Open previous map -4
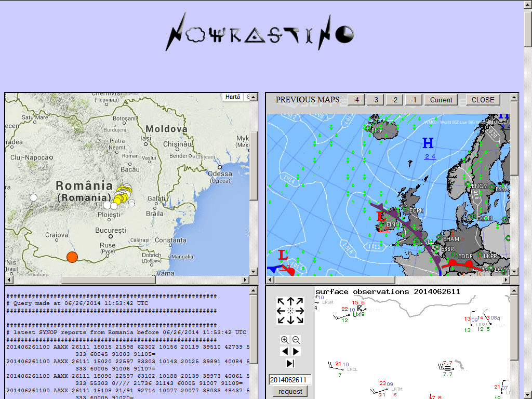 tap(356, 100)
